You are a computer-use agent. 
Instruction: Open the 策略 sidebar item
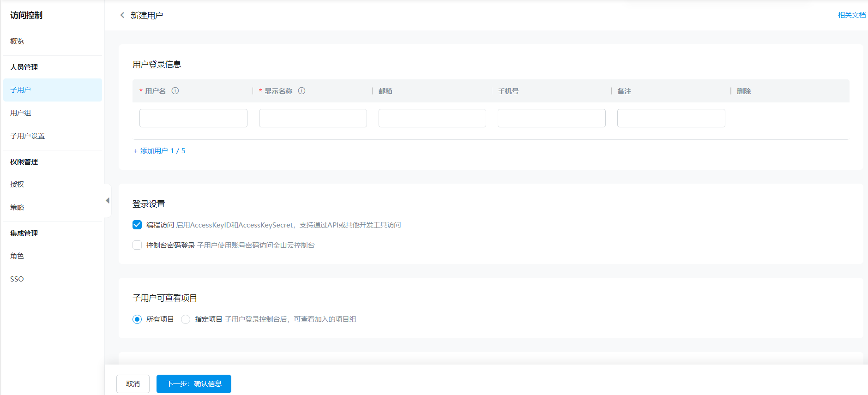pyautogui.click(x=17, y=208)
